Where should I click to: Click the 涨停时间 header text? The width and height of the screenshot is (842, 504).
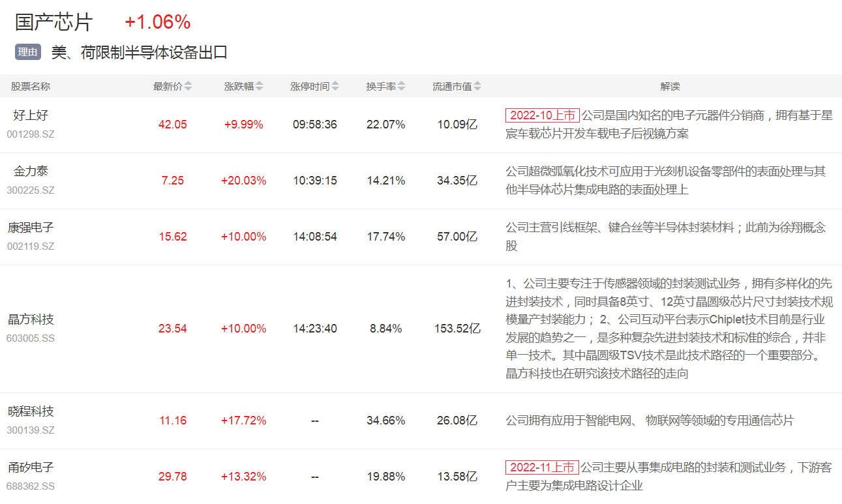[x=310, y=86]
